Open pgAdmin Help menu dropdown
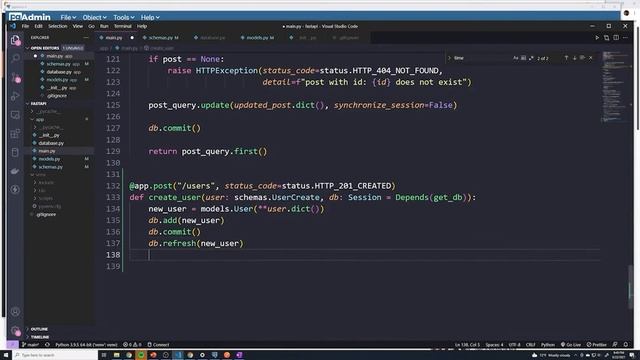 pos(150,18)
